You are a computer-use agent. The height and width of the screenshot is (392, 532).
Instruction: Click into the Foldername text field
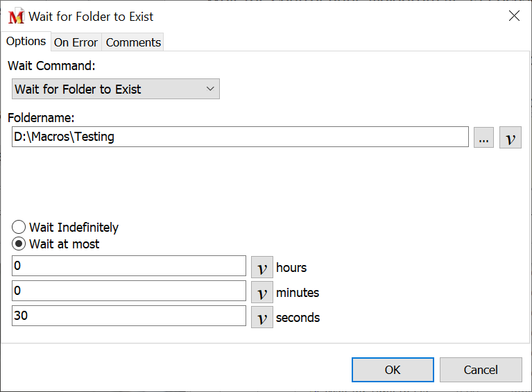pos(240,137)
